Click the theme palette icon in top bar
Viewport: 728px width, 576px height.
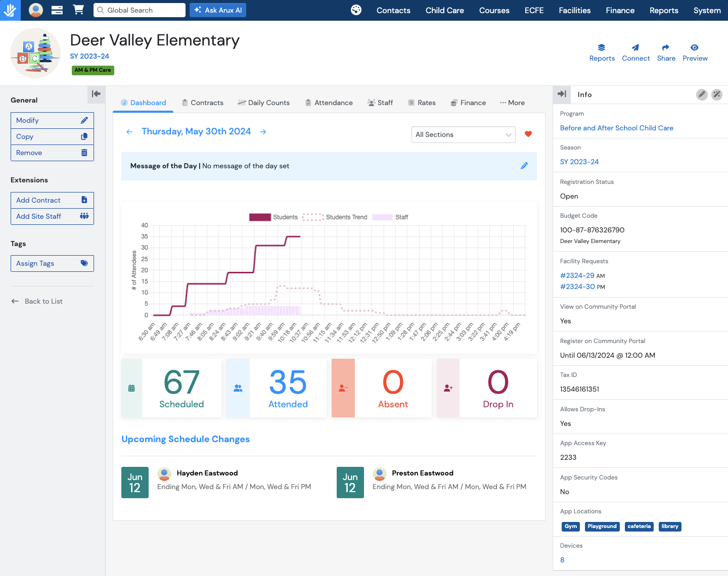(356, 10)
